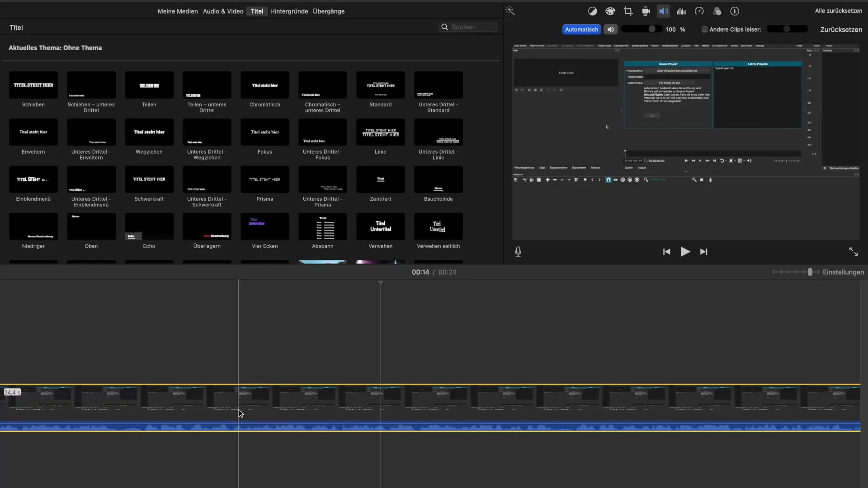This screenshot has height=488, width=868.
Task: Select the Teilen title thumbnail
Action: (x=149, y=85)
